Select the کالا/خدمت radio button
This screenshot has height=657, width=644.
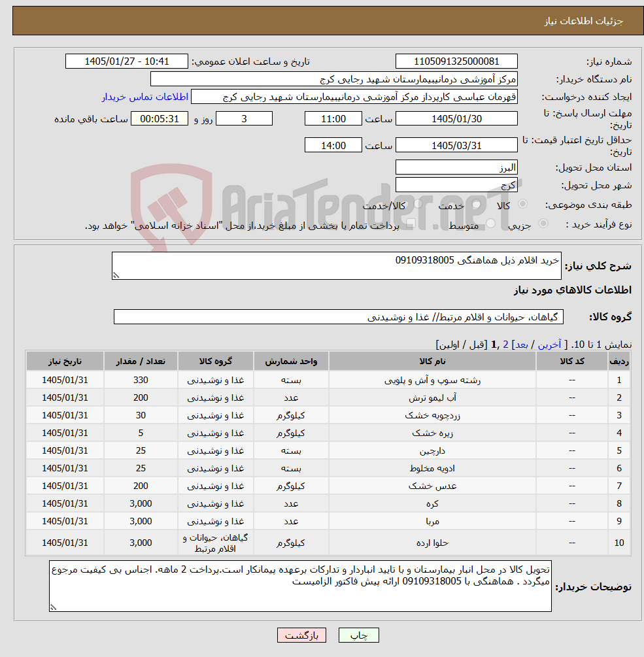(x=418, y=204)
